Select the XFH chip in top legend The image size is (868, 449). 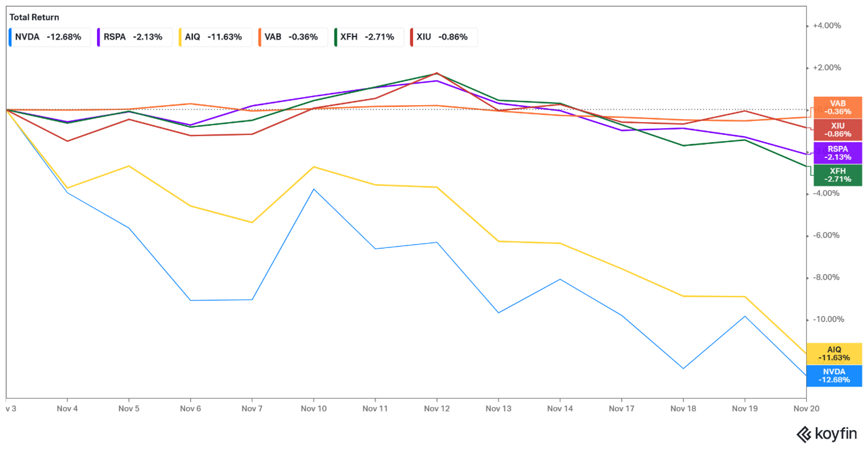click(368, 37)
